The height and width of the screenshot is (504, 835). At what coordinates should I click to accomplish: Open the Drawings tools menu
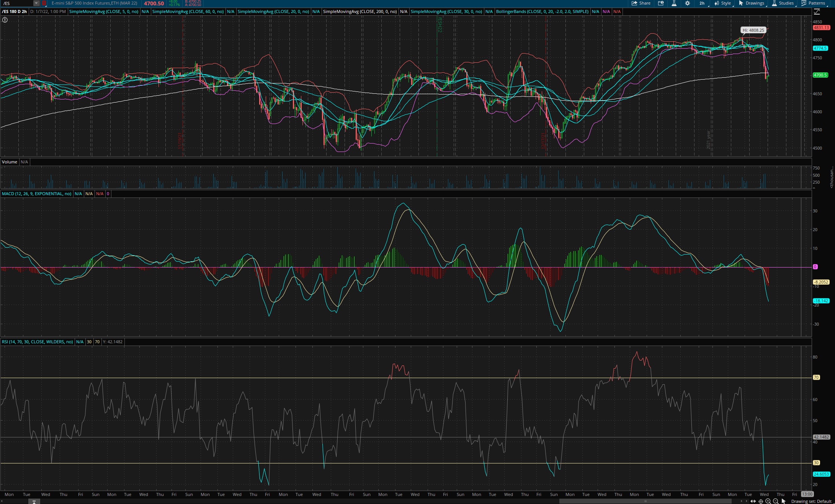click(751, 3)
